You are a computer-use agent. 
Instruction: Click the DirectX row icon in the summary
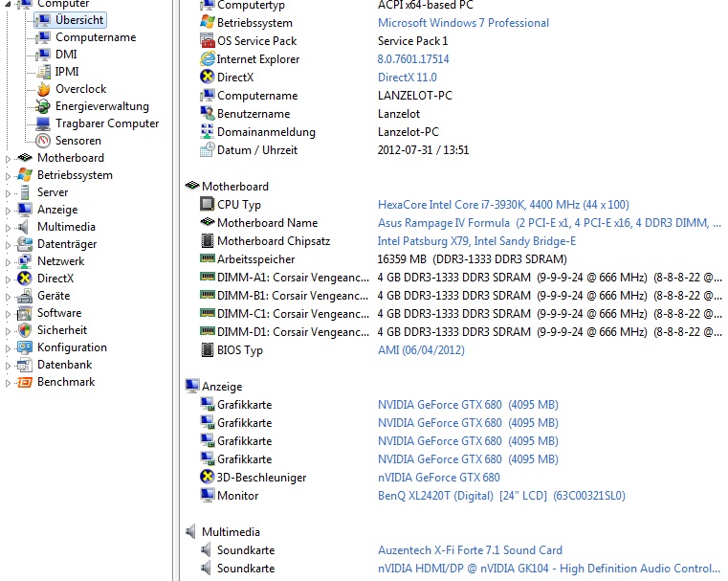coord(207,78)
